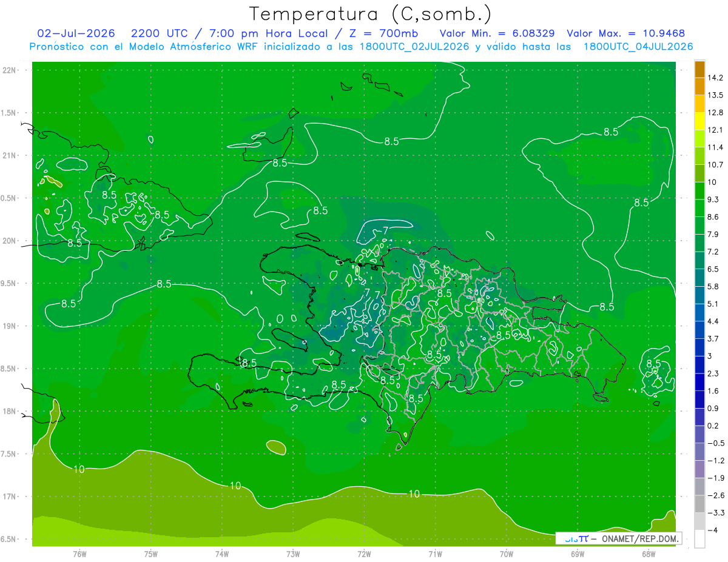Image resolution: width=728 pixels, height=562 pixels.
Task: Click the 70W longitude axis label
Action: pos(507,554)
